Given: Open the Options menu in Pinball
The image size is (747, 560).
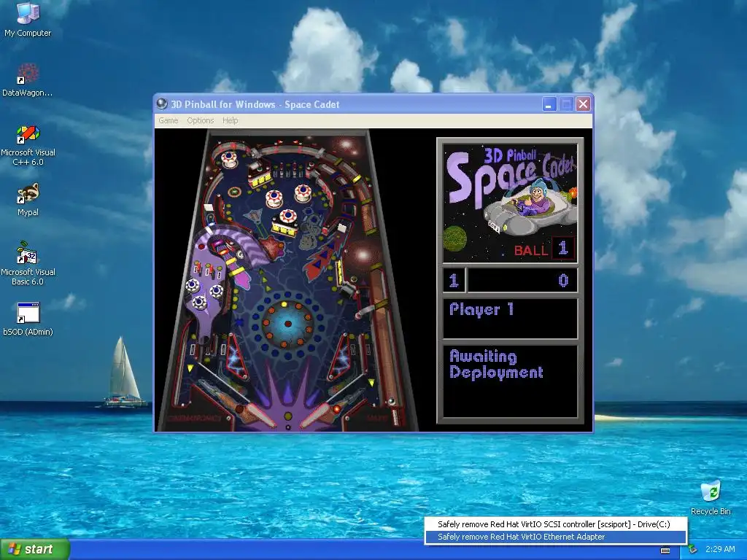Looking at the screenshot, I should [200, 120].
